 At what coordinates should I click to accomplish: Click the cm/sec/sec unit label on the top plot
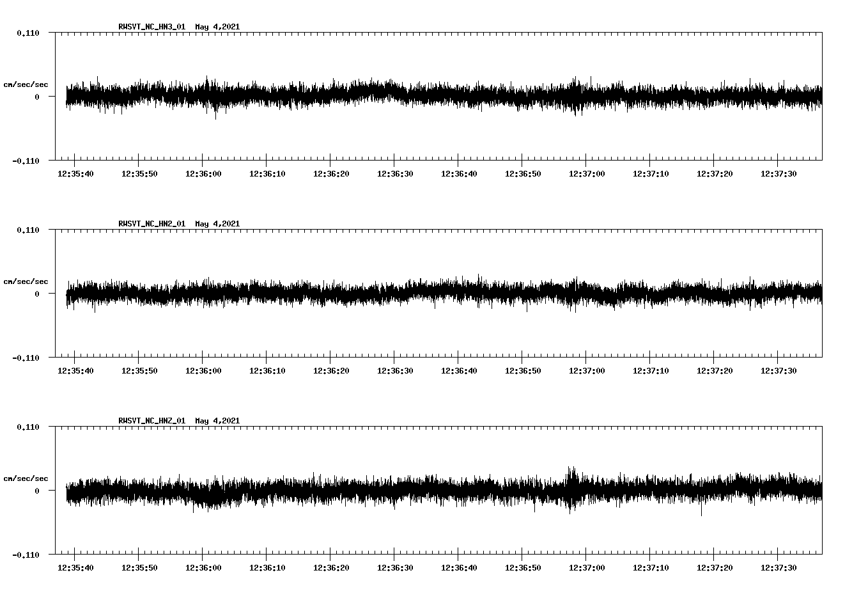pyautogui.click(x=26, y=84)
